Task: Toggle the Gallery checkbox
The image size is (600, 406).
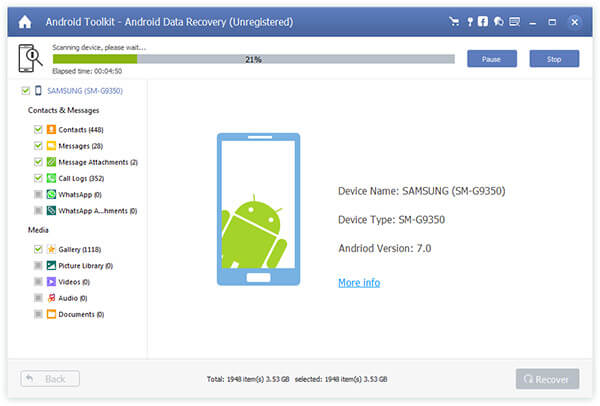Action: 38,249
